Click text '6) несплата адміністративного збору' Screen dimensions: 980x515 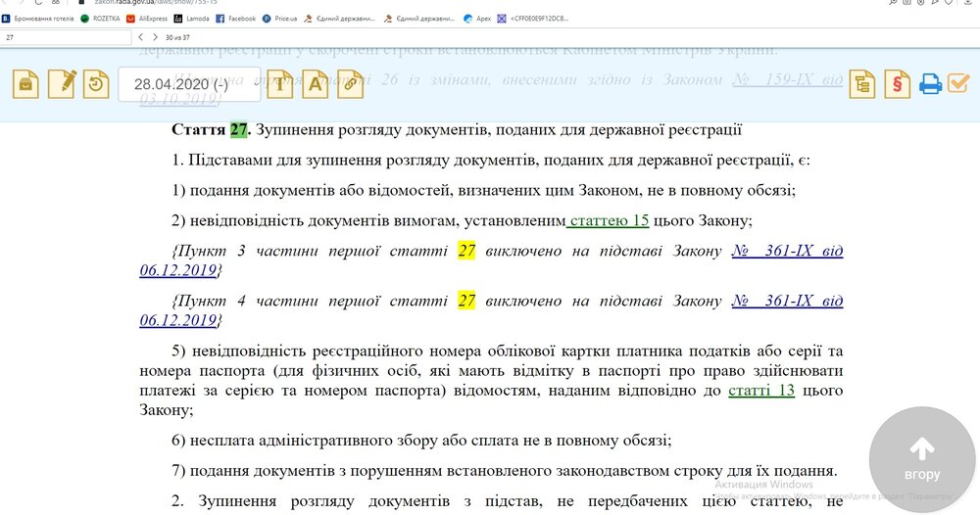click(x=305, y=440)
